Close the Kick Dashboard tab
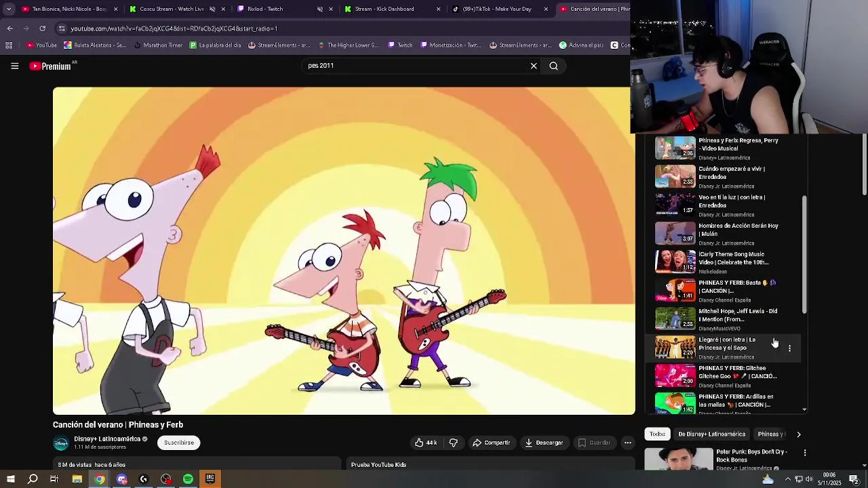The height and width of the screenshot is (488, 868). point(438,9)
